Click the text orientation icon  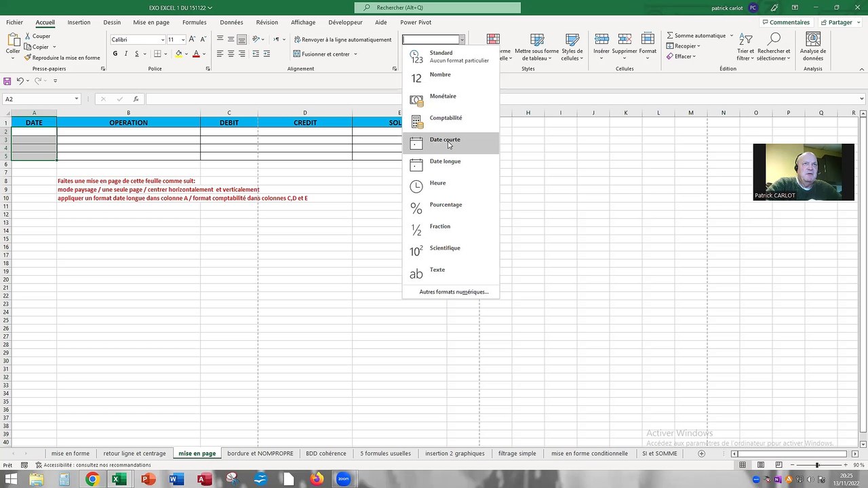[x=256, y=39]
